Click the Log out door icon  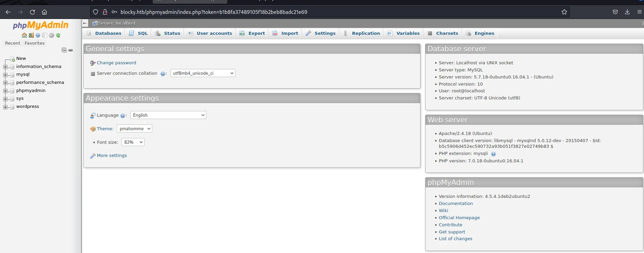[x=31, y=35]
